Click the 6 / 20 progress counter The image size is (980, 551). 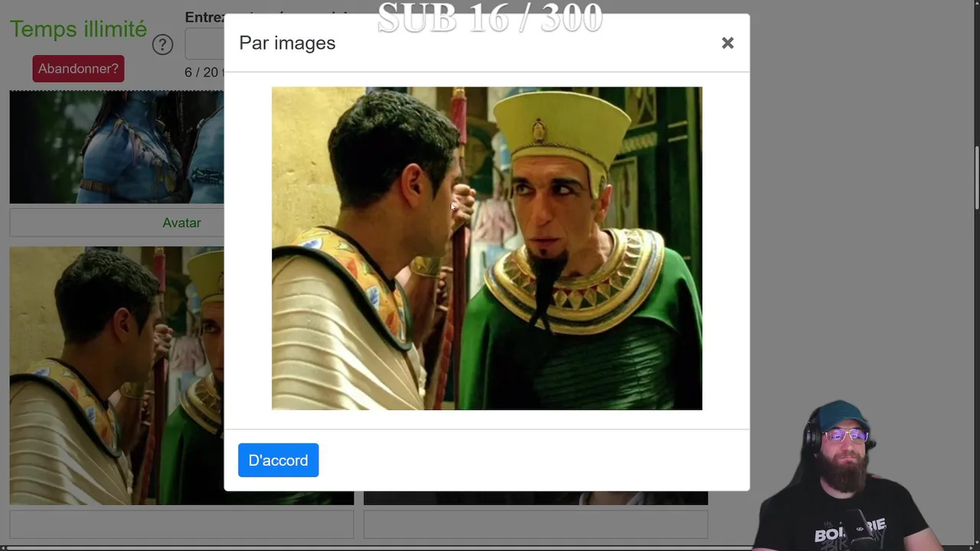[203, 72]
